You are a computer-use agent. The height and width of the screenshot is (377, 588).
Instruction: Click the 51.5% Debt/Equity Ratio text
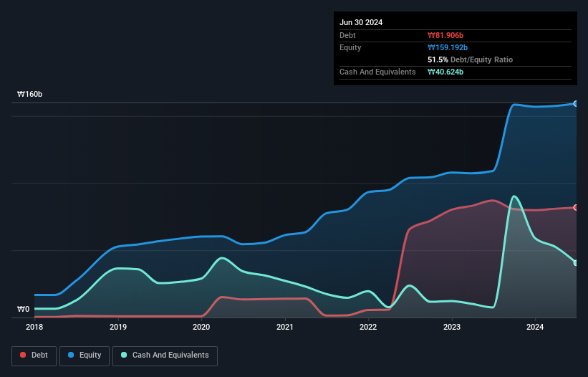(471, 59)
